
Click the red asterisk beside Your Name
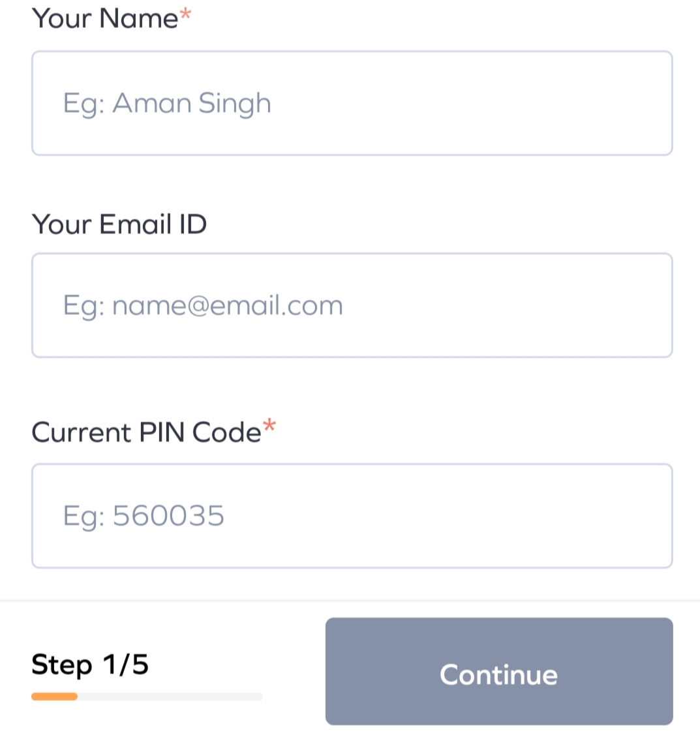click(x=186, y=14)
